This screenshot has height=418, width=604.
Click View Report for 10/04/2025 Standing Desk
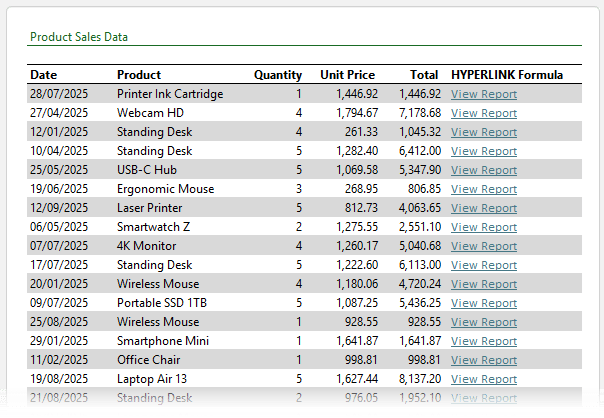(484, 151)
